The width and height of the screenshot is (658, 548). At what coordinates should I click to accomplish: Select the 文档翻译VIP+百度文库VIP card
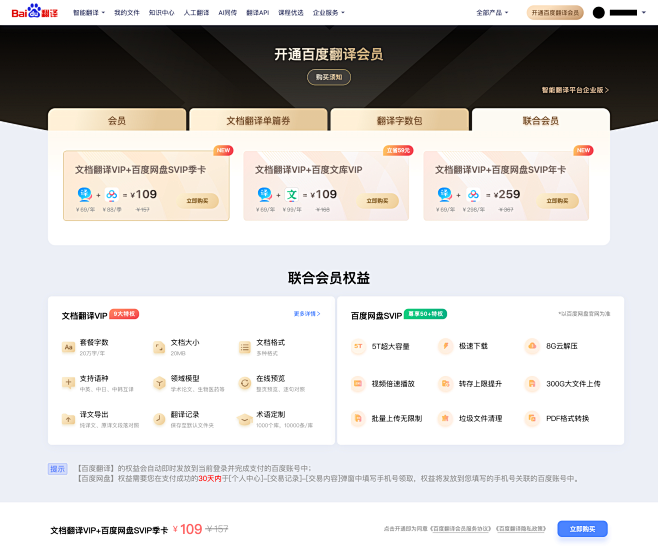coord(326,185)
